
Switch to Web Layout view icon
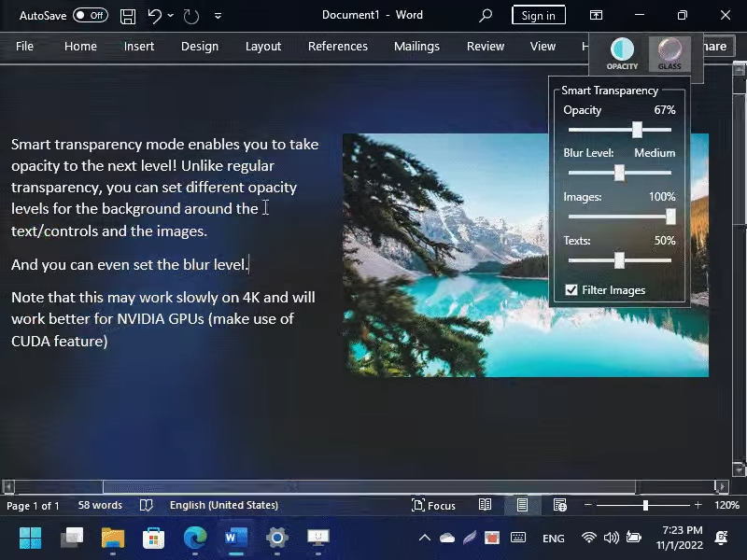click(x=559, y=505)
